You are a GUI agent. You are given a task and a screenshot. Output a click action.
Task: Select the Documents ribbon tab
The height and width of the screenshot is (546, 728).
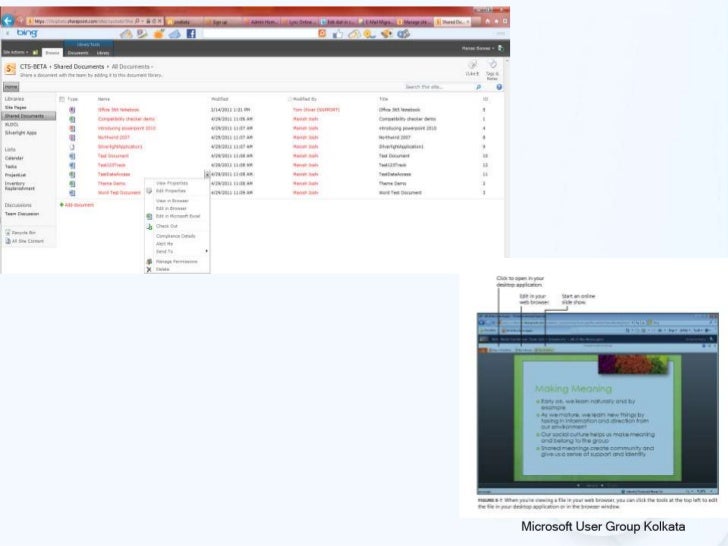(x=78, y=52)
